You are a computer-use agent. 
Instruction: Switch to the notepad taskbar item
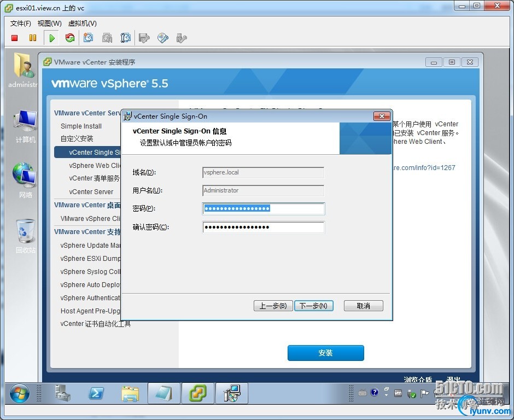pos(164,393)
